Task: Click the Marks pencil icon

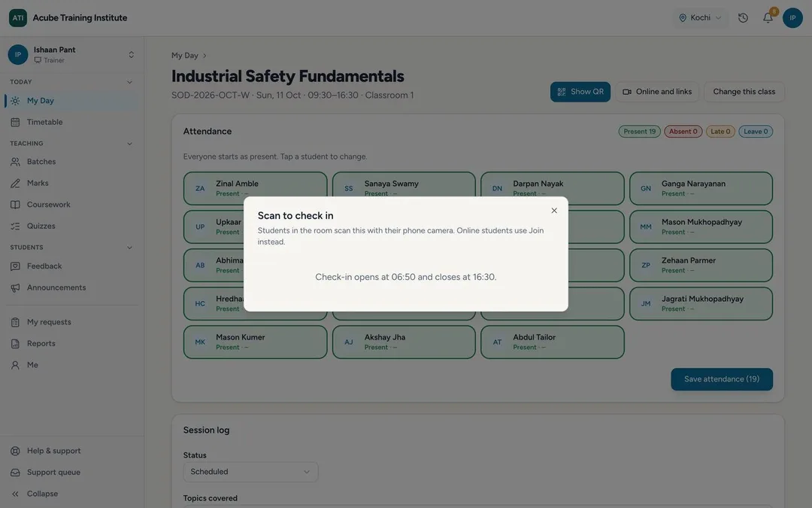Action: (x=16, y=184)
